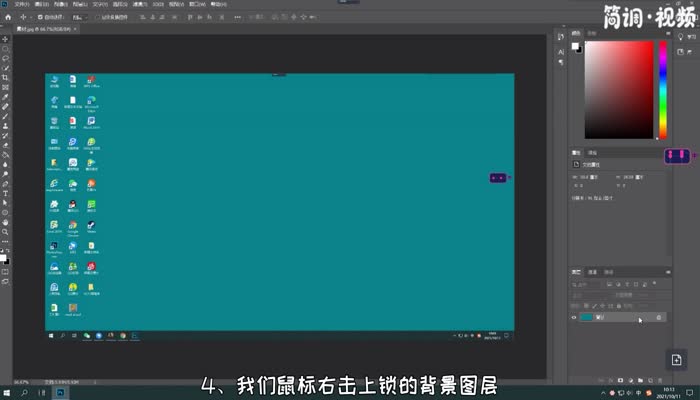Open the Edit Toolbar three-dots button

5,242
